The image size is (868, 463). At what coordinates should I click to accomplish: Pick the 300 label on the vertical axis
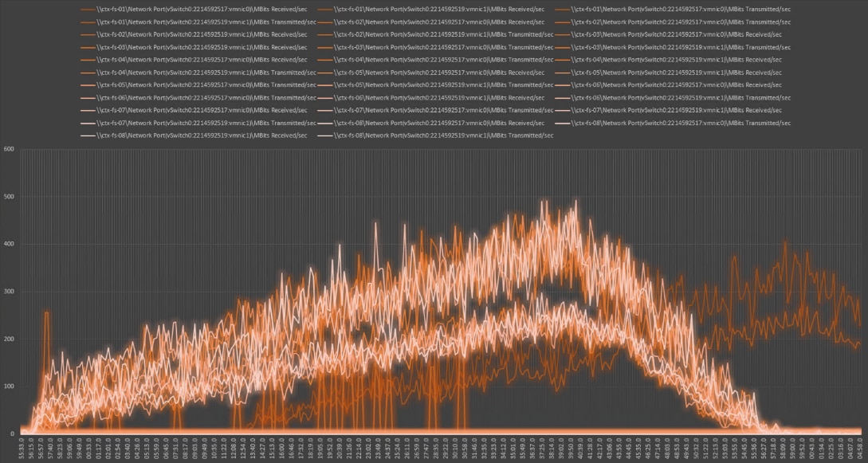[x=8, y=292]
